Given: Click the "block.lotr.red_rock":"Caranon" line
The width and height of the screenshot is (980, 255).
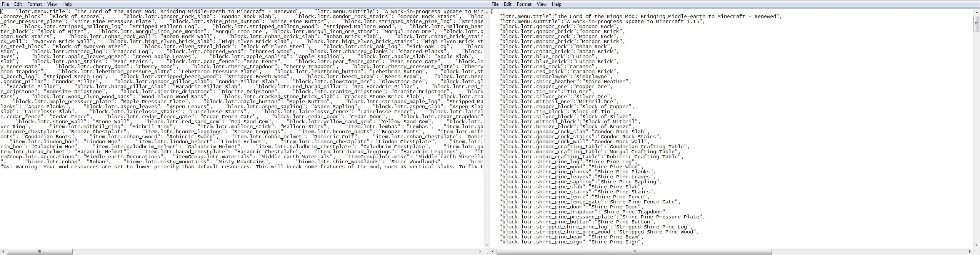Looking at the screenshot, I should click(x=549, y=67).
